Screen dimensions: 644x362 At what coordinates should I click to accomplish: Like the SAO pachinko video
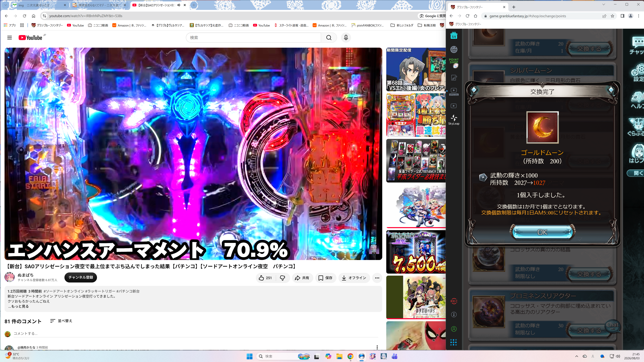coord(265,278)
